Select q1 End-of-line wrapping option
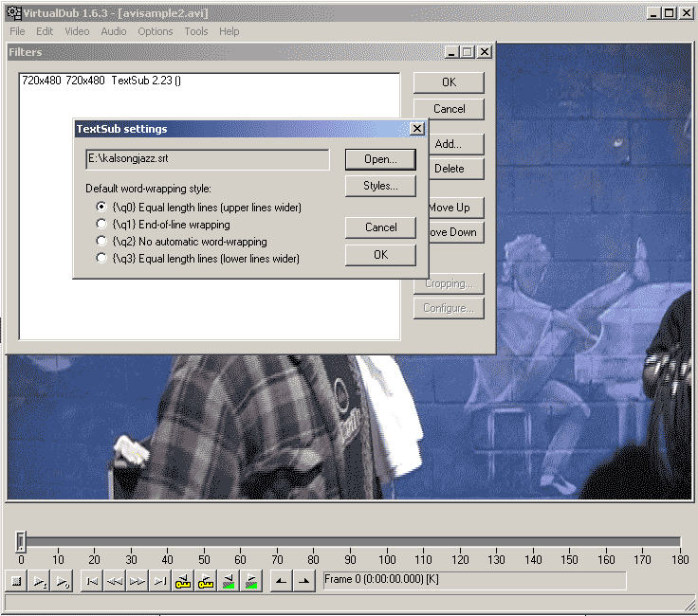This screenshot has height=616, width=698. click(163, 225)
